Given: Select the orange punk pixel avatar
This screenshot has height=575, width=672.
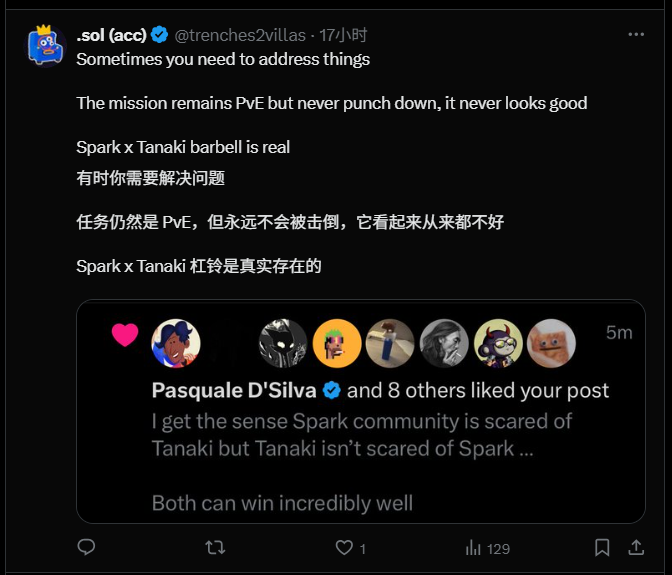Looking at the screenshot, I should tap(337, 343).
